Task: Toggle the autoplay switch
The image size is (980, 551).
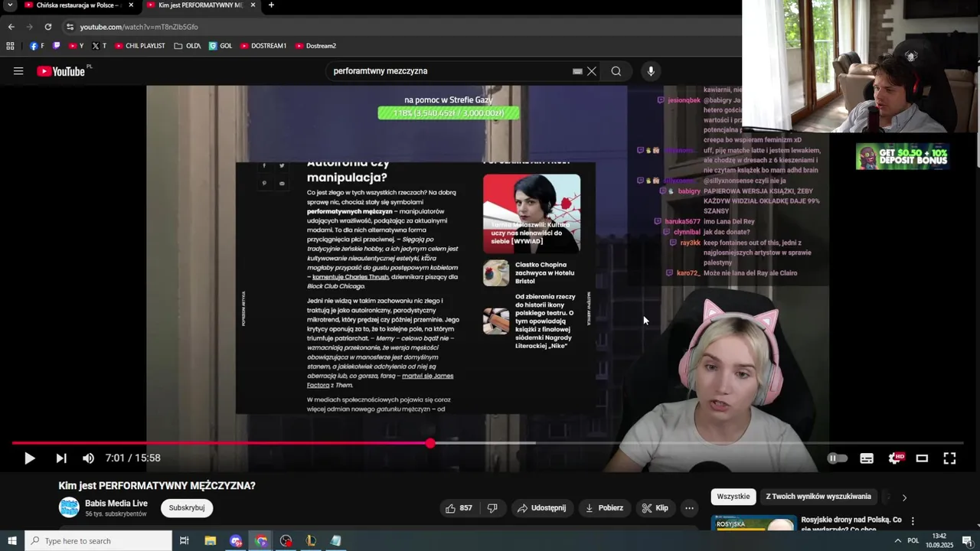Action: click(x=838, y=458)
